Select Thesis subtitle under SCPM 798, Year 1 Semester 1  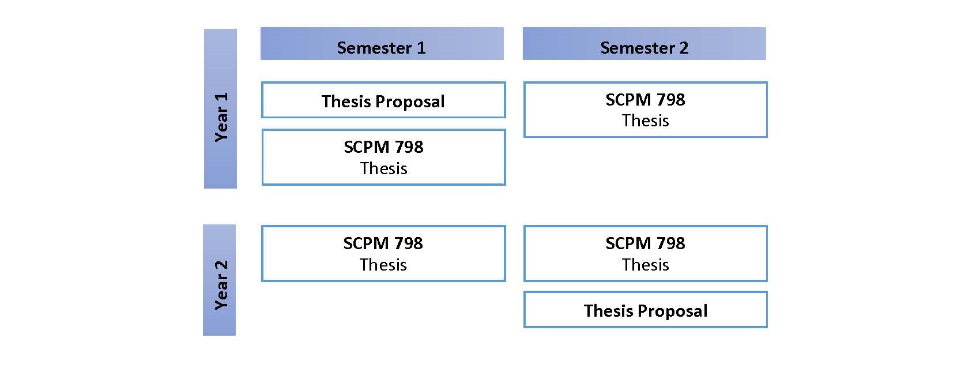click(383, 168)
